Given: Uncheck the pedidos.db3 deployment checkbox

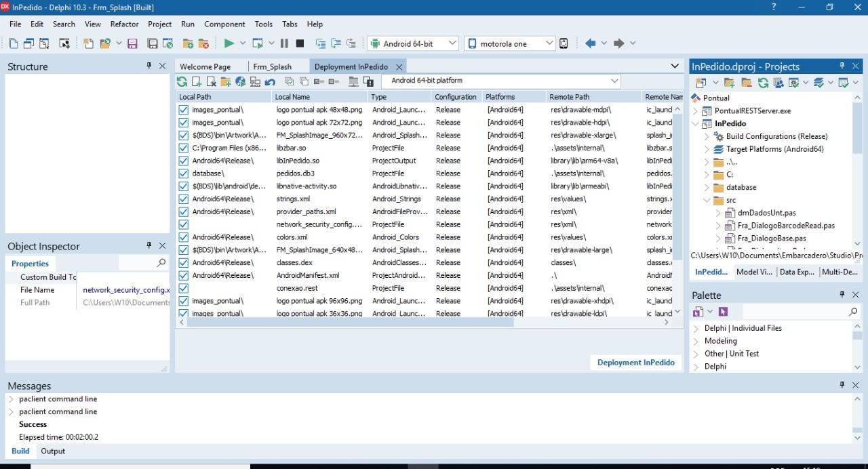Looking at the screenshot, I should pos(183,174).
